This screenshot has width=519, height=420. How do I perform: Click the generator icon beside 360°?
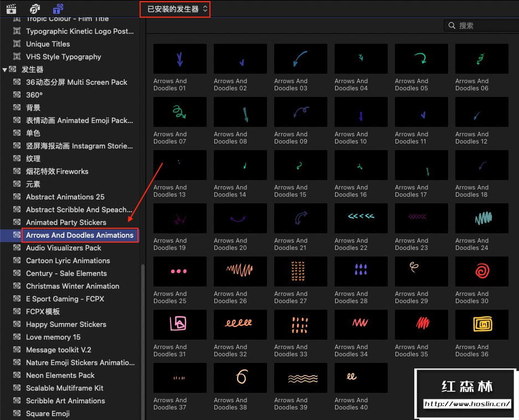point(17,95)
